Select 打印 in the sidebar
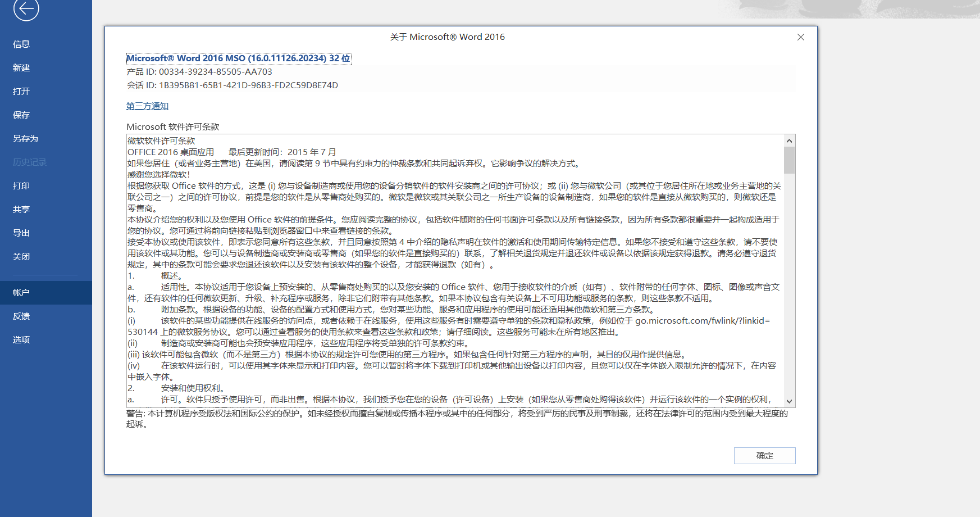Screen dimensions: 980x517 tap(21, 186)
